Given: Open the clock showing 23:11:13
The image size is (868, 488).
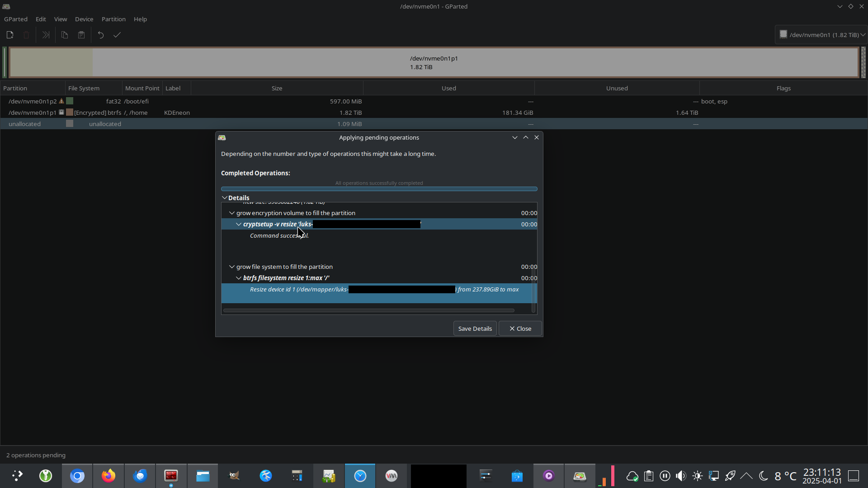Looking at the screenshot, I should coord(822,476).
